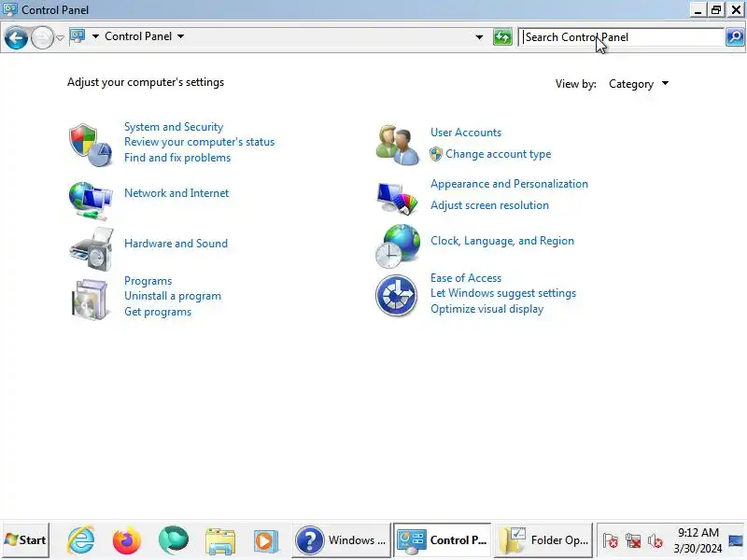This screenshot has width=747, height=560.
Task: Open the Programs category link
Action: pos(148,281)
